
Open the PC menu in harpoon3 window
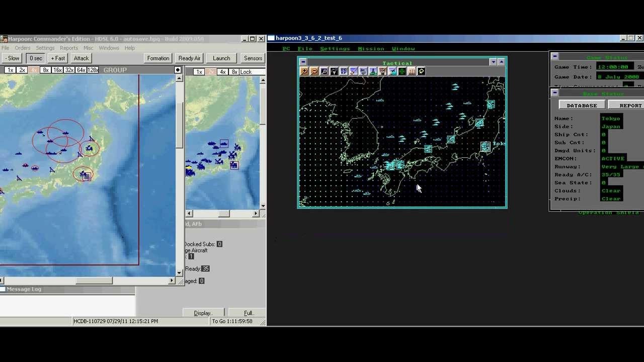click(286, 49)
